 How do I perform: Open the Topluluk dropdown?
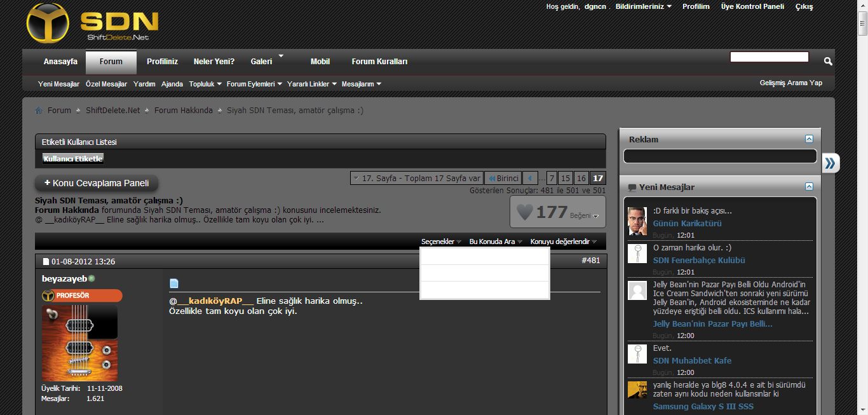pyautogui.click(x=205, y=84)
